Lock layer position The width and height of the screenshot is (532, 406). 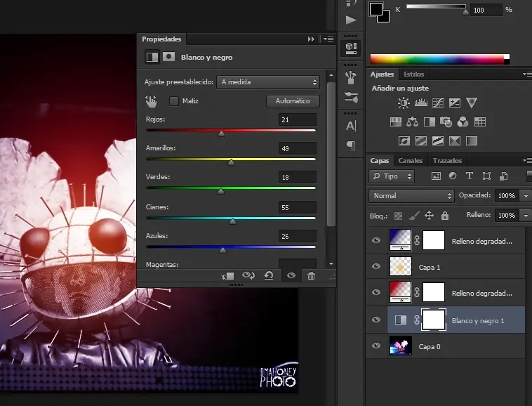[x=430, y=216]
